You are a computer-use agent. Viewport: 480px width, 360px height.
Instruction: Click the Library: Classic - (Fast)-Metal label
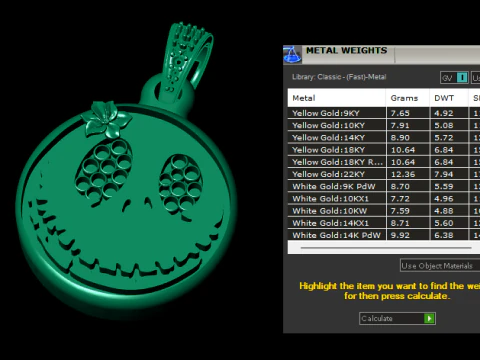point(339,77)
